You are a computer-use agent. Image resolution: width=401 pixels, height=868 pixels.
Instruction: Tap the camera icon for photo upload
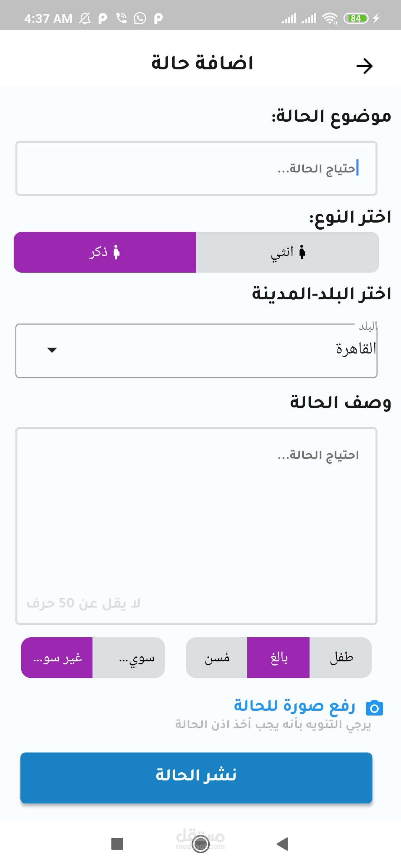pos(374,708)
